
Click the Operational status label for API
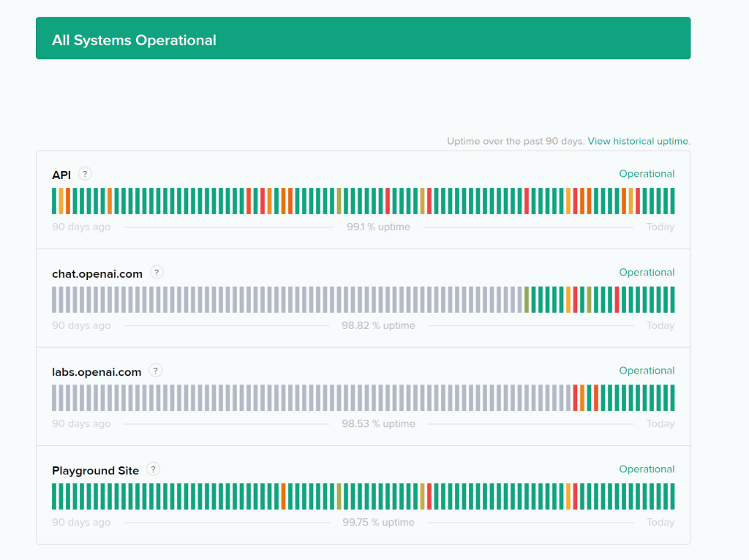pos(647,174)
